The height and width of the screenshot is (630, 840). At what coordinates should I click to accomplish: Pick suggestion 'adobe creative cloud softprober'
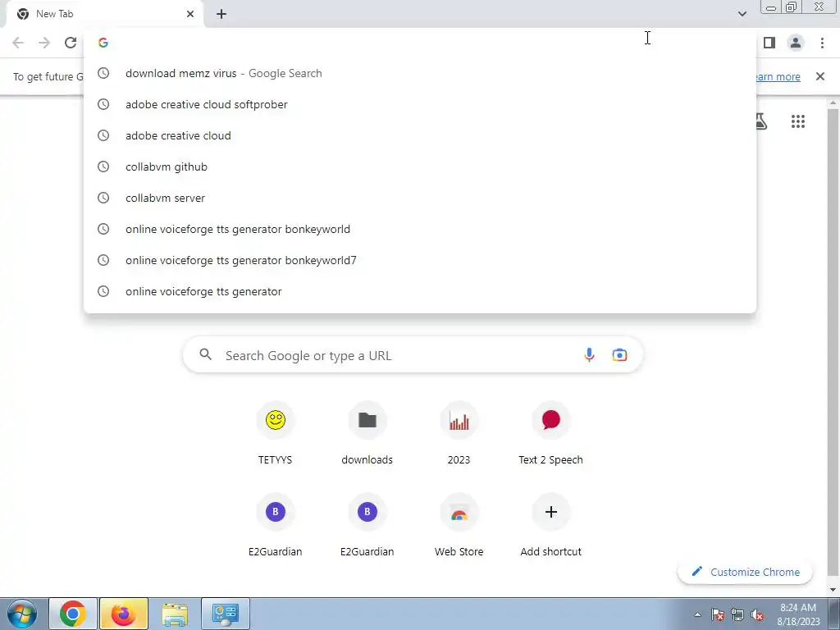pyautogui.click(x=420, y=104)
